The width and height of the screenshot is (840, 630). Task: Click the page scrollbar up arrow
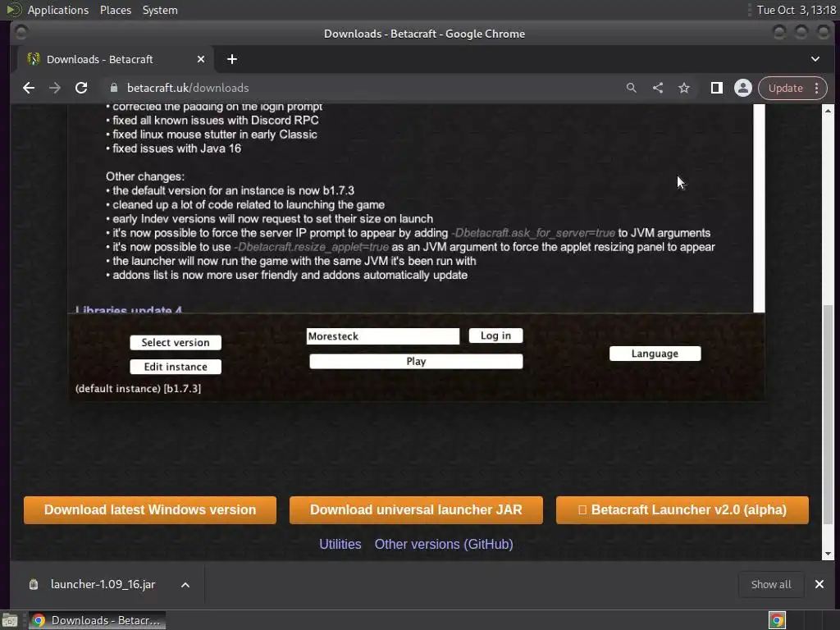click(829, 111)
